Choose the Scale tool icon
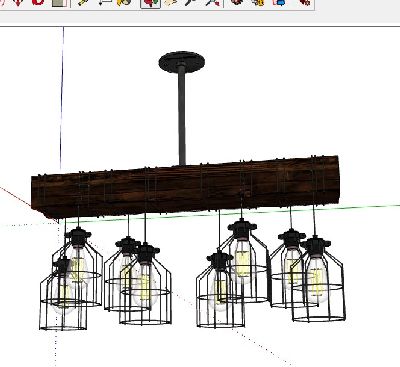Screen dimensions: 400x367 [60, 3]
